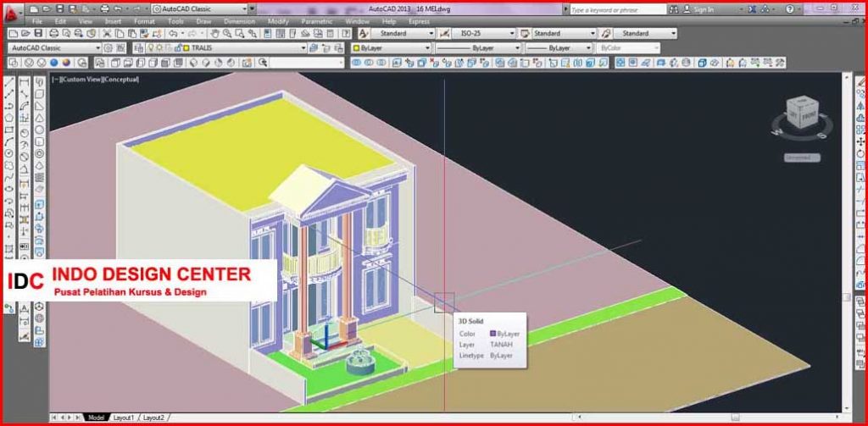Click the Rectangle draw tool
868x426 pixels.
coord(8,130)
